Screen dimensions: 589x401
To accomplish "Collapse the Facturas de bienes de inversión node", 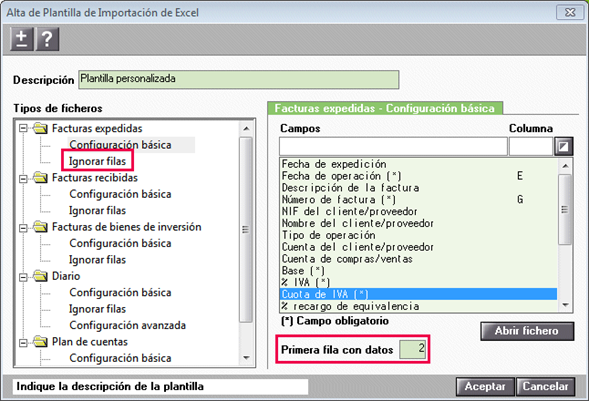I will coord(23,227).
